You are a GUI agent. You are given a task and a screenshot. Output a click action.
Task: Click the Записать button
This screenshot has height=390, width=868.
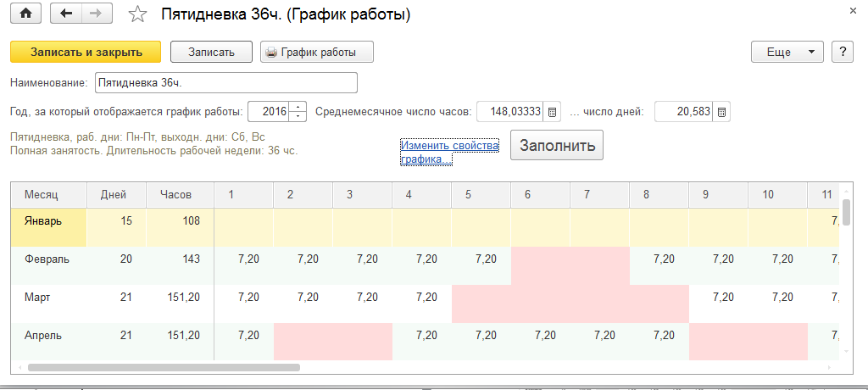211,52
